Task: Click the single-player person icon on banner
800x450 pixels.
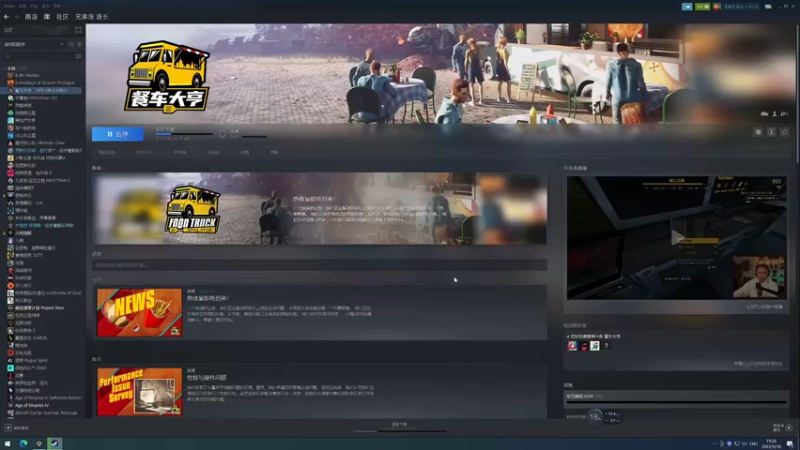Action: tap(774, 114)
